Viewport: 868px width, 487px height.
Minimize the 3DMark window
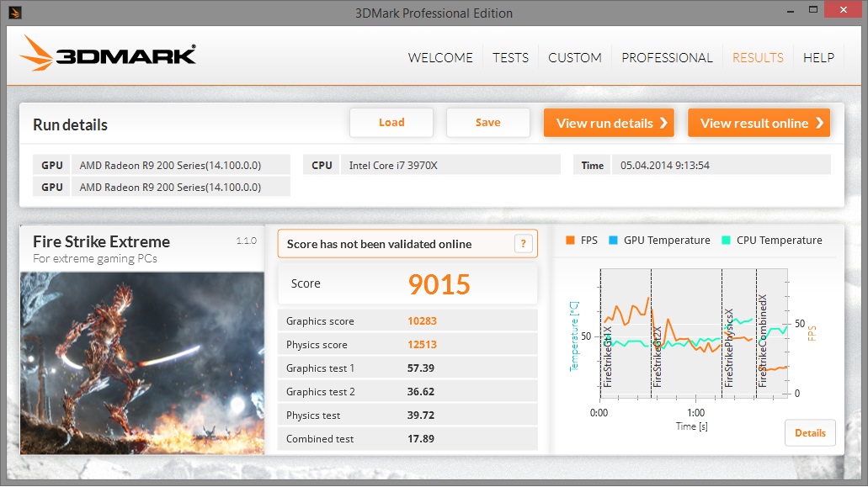(790, 11)
